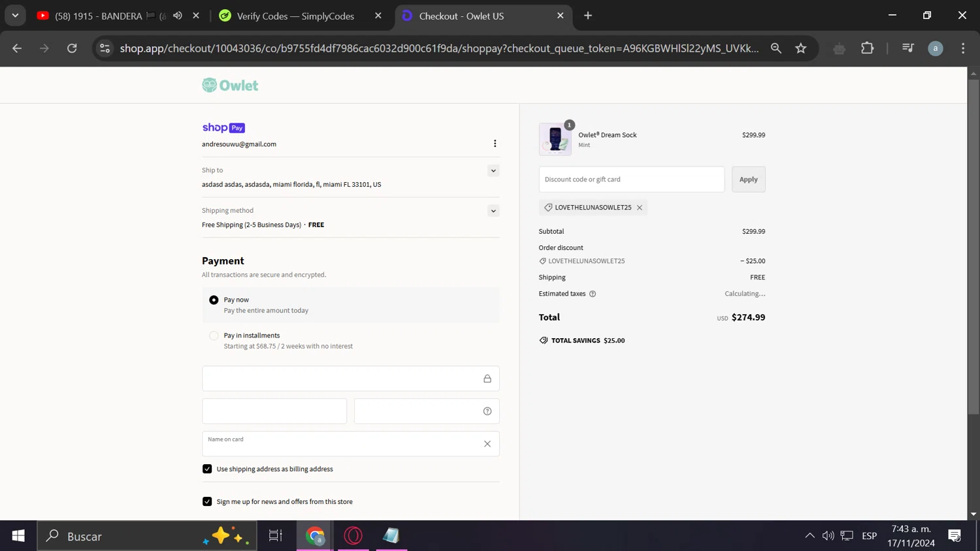Toggle Use shipping address as billing address
The image size is (980, 551).
[207, 469]
